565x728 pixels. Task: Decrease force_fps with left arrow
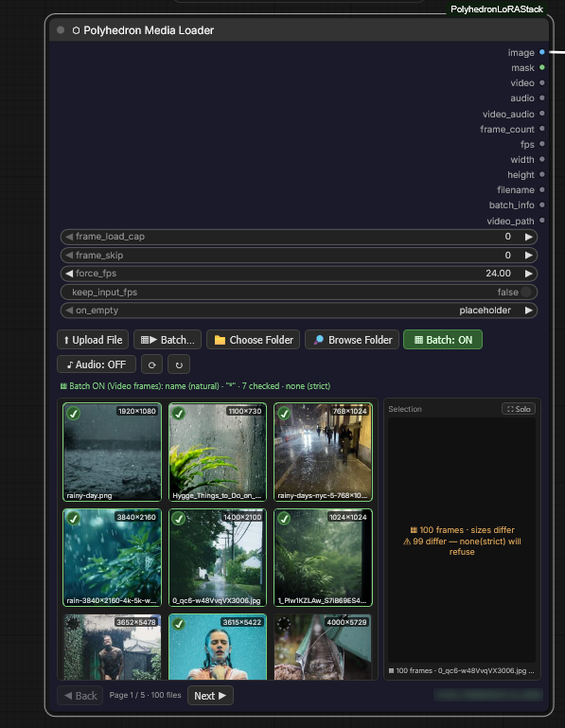click(x=69, y=274)
